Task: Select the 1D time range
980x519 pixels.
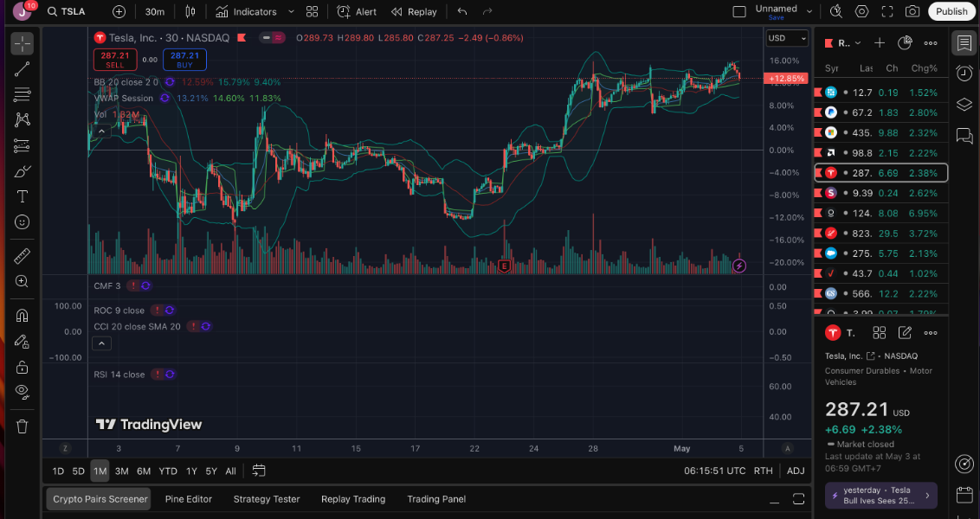Action: click(x=57, y=471)
